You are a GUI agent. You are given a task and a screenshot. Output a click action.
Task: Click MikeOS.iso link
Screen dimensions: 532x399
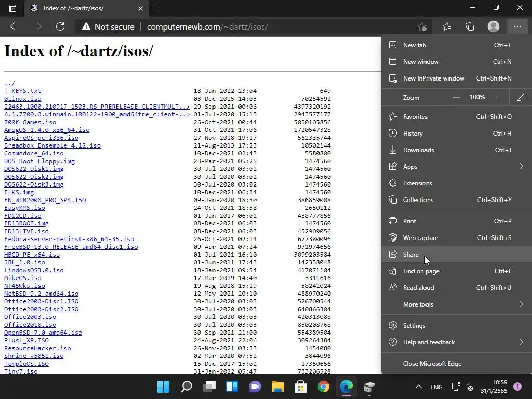tap(22, 278)
